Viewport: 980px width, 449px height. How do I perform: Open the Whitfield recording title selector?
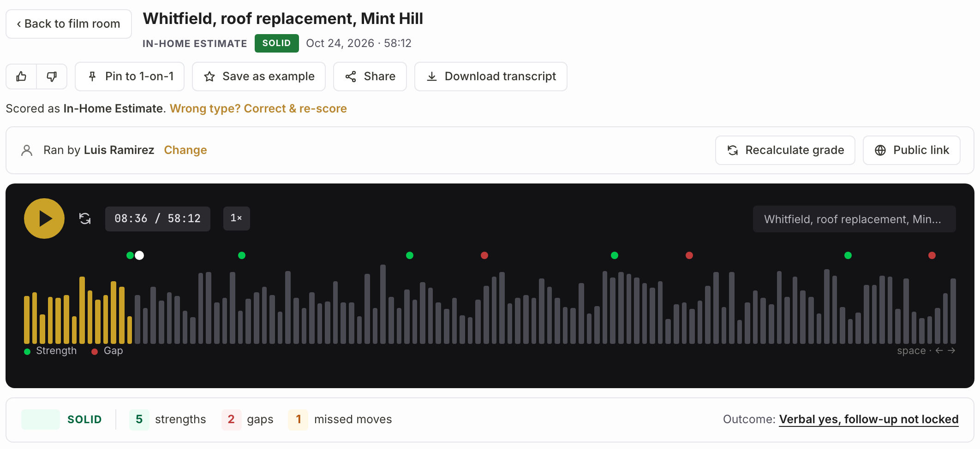855,219
